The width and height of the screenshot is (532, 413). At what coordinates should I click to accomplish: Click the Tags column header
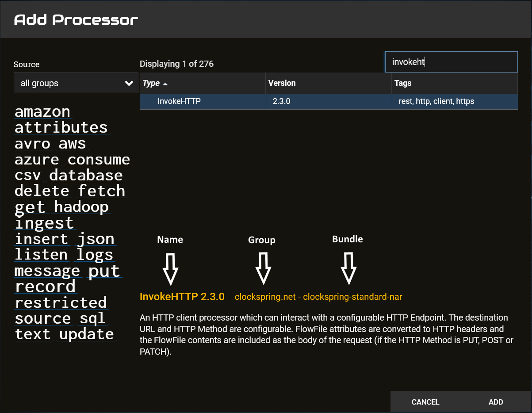[x=455, y=83]
